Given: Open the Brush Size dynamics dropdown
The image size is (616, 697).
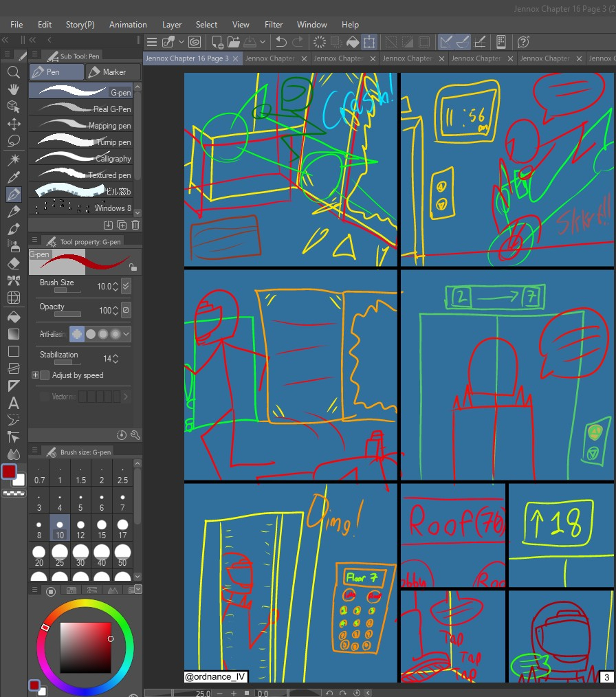Looking at the screenshot, I should point(126,287).
